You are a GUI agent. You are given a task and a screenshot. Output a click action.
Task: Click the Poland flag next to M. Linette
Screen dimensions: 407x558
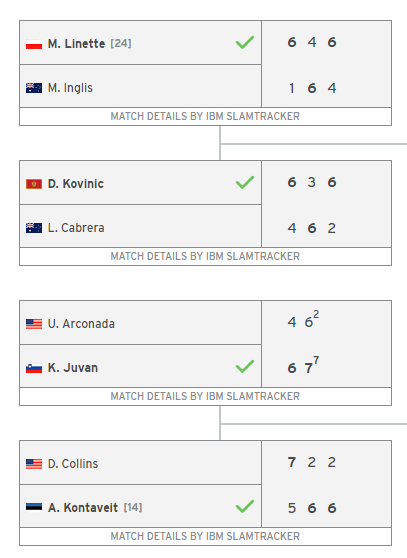tap(34, 44)
